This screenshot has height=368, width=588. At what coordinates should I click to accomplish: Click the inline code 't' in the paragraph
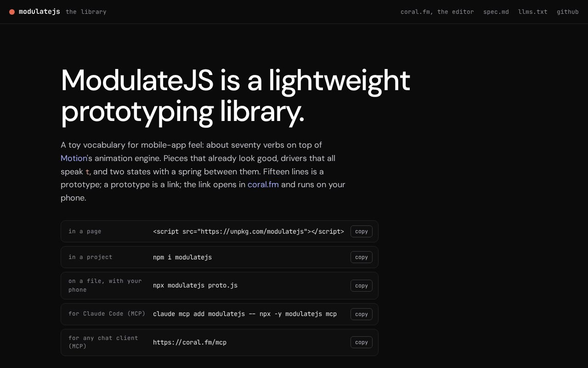click(x=87, y=172)
